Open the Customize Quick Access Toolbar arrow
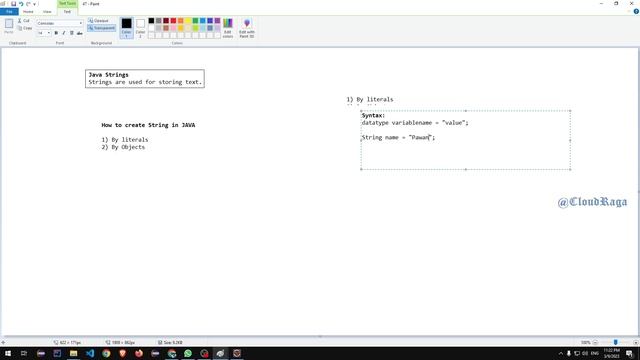 [x=35, y=4]
